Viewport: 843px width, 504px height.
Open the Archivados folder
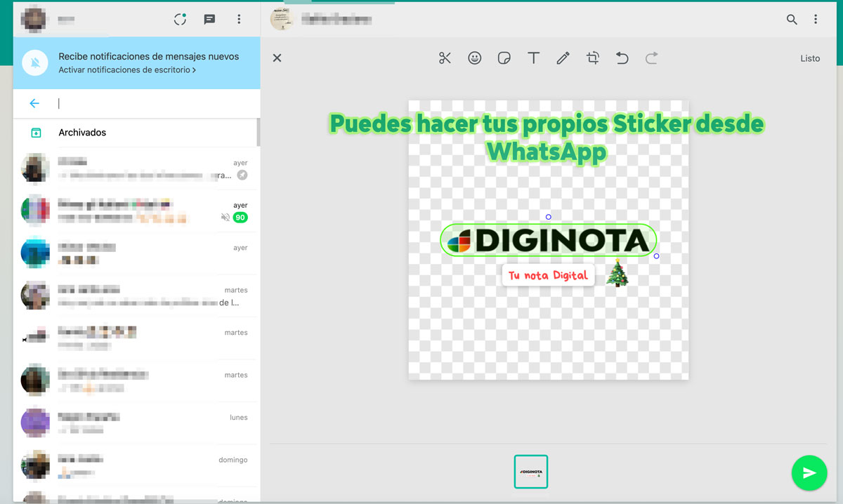[135, 133]
